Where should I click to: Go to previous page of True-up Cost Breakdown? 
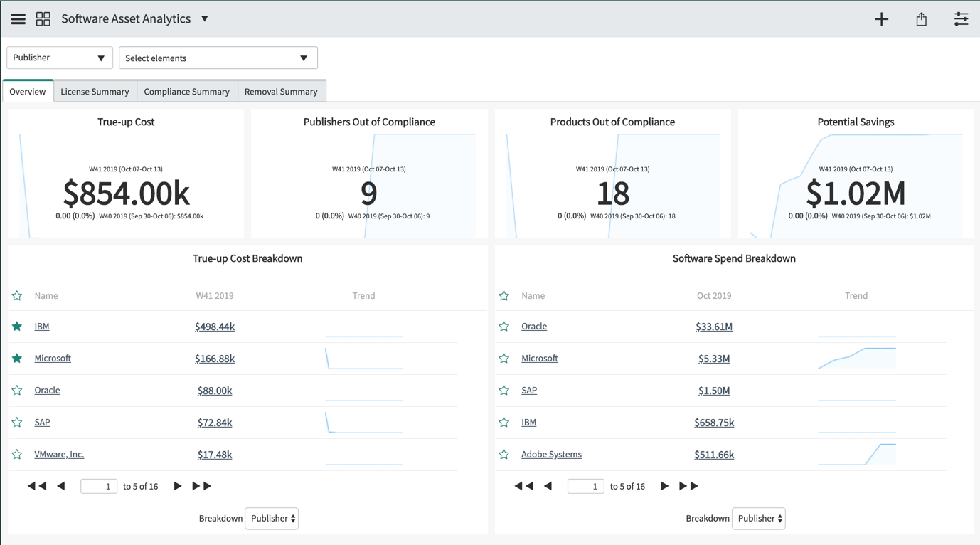point(61,486)
